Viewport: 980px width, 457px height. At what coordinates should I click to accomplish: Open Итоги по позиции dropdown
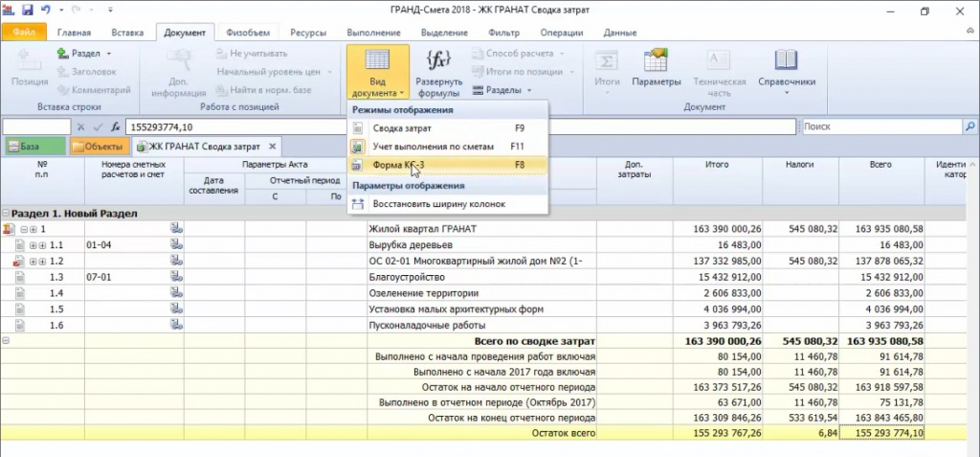pos(523,72)
